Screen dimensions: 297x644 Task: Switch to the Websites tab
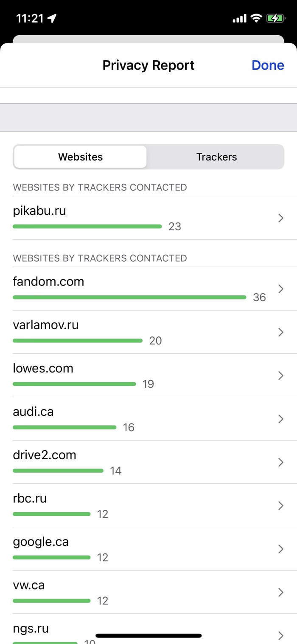[x=81, y=157]
